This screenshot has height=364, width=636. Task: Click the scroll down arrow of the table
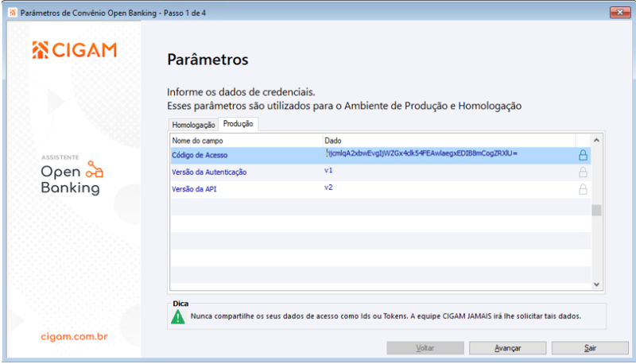tap(596, 285)
